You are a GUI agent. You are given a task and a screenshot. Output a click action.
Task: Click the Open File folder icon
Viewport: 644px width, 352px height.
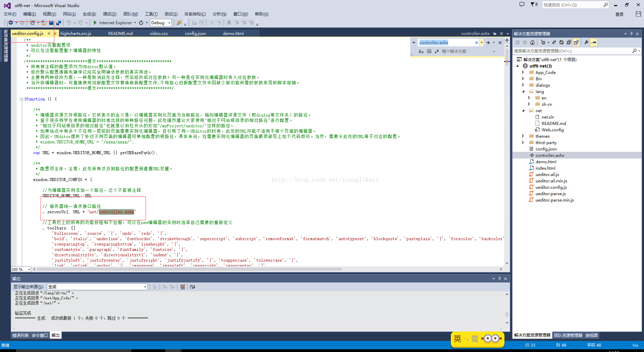point(44,23)
